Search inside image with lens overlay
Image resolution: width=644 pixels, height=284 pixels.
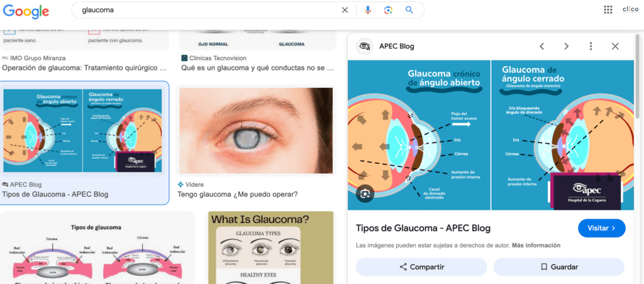365,194
